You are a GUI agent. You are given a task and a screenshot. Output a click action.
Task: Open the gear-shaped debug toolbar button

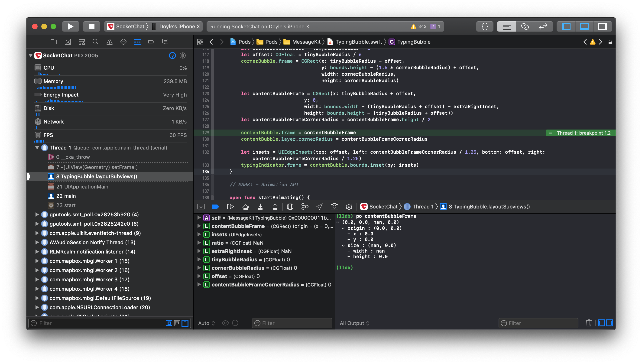click(349, 207)
